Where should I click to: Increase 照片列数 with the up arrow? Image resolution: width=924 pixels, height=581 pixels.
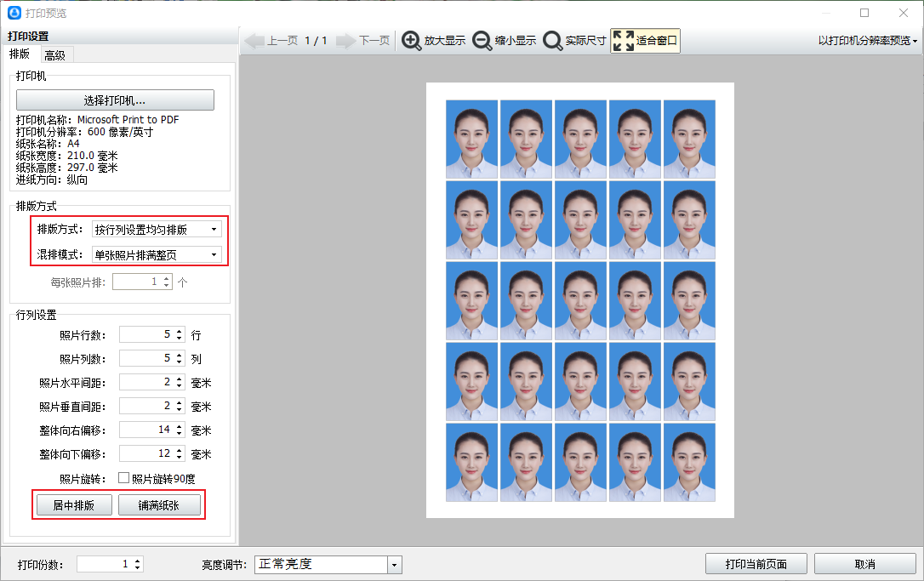pyautogui.click(x=180, y=355)
